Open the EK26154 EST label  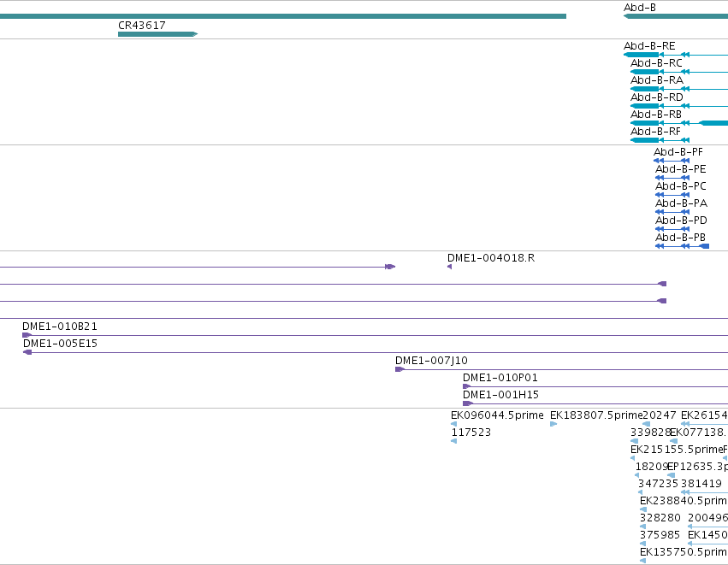pyautogui.click(x=704, y=415)
